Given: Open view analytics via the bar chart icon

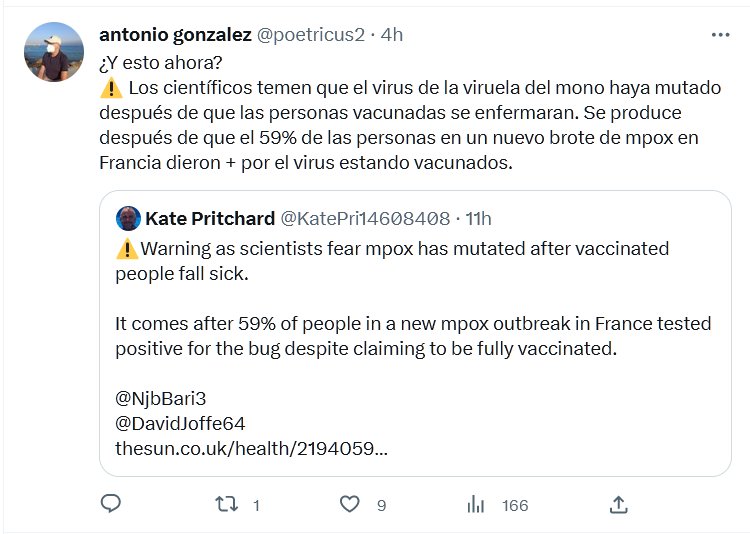Looking at the screenshot, I should [x=476, y=505].
